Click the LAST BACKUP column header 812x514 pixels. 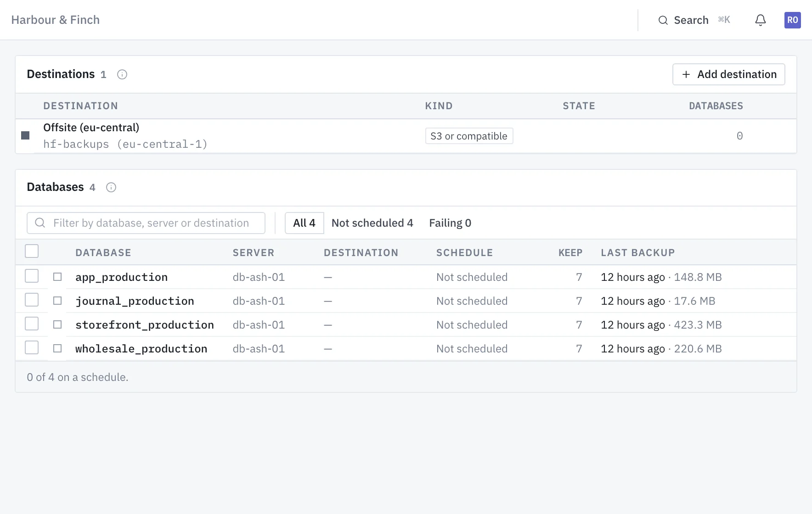[638, 253]
